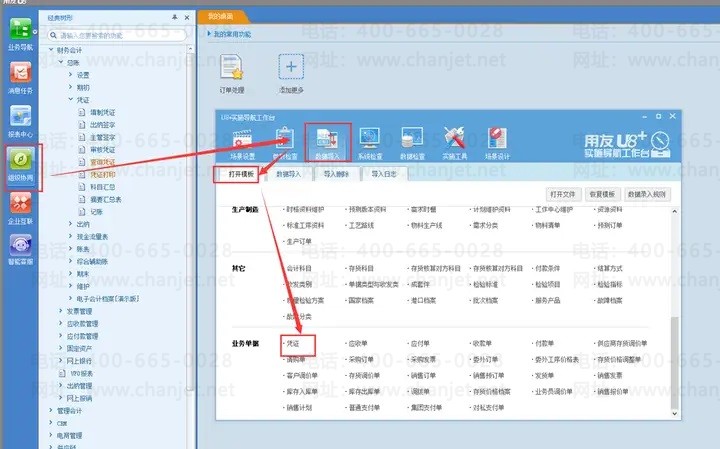The width and height of the screenshot is (720, 449).
Task: Expand the 管理会计 tree node
Action: click(x=51, y=410)
